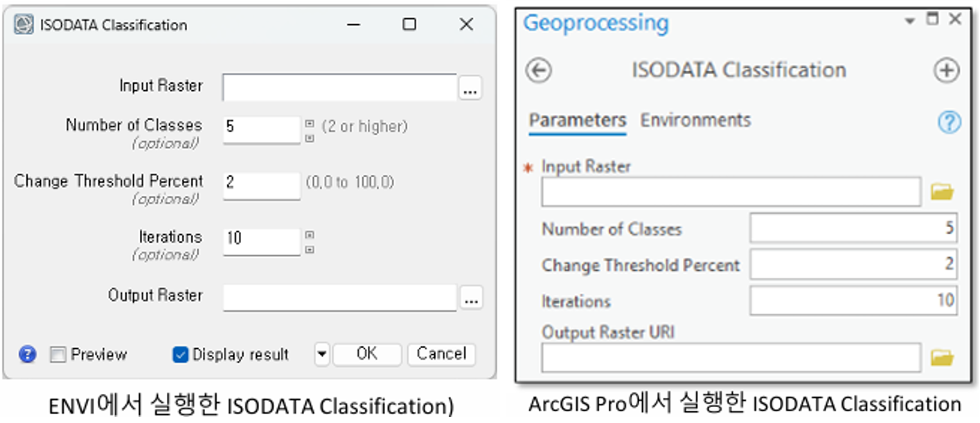
Task: Increase Number of Classes with up stepper
Action: [x=310, y=123]
